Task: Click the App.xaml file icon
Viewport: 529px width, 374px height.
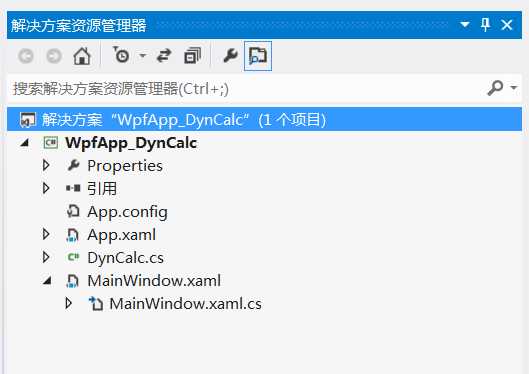Action: pos(72,235)
